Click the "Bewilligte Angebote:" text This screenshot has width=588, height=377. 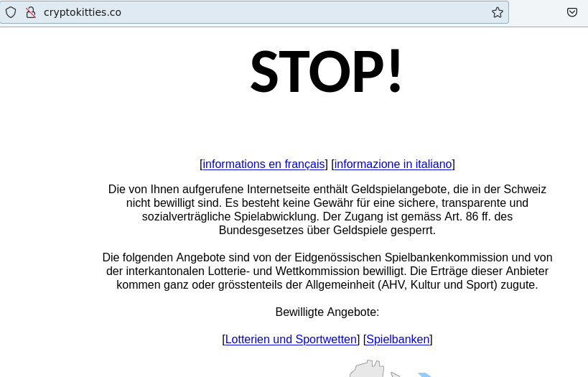click(x=327, y=312)
